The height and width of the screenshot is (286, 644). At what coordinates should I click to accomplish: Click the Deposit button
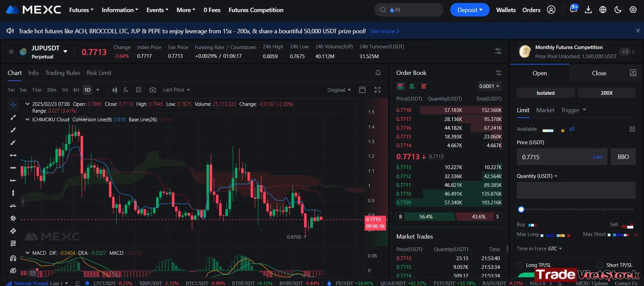pyautogui.click(x=470, y=10)
